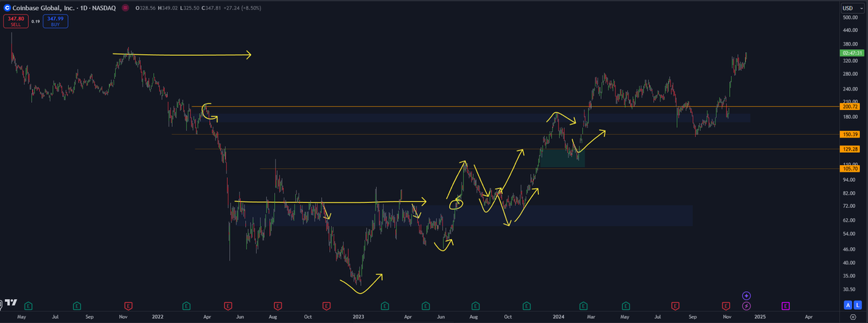Open the red earnings marker above Nov 2021
Viewport: 868px width, 323px height.
coord(128,306)
